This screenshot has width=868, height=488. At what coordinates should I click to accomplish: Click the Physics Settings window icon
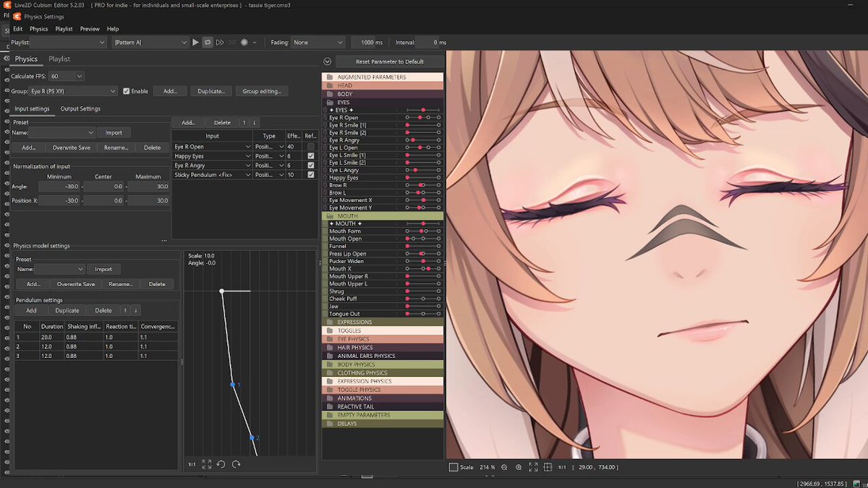click(x=17, y=16)
